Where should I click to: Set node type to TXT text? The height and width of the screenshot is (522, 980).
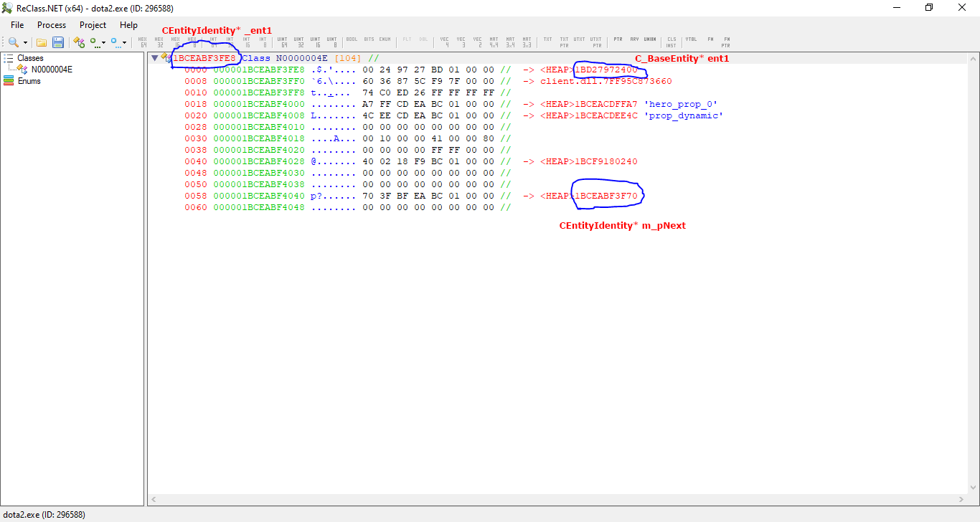tap(547, 39)
